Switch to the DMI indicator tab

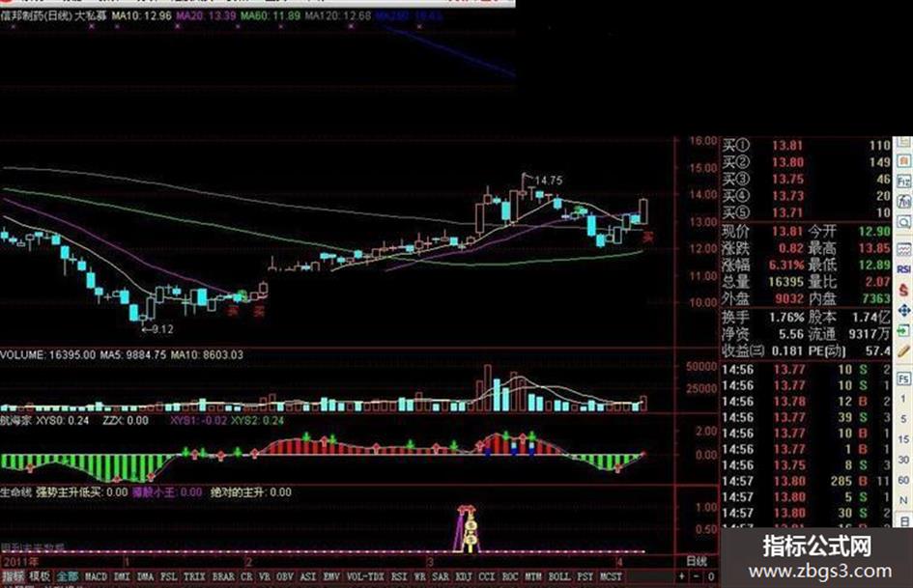tap(123, 576)
